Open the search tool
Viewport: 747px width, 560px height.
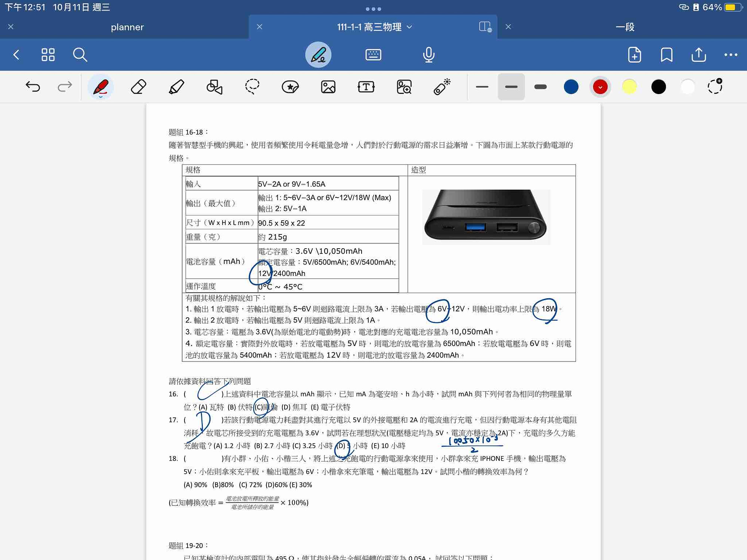coord(80,55)
